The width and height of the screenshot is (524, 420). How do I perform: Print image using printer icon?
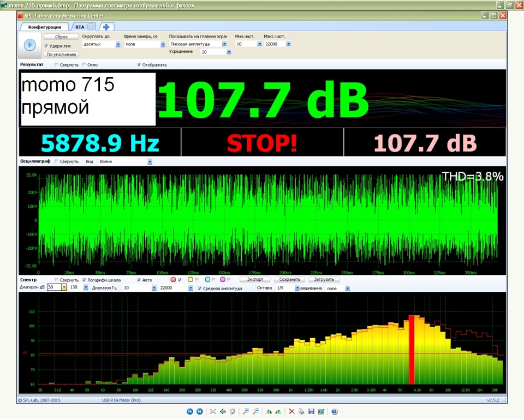click(301, 411)
